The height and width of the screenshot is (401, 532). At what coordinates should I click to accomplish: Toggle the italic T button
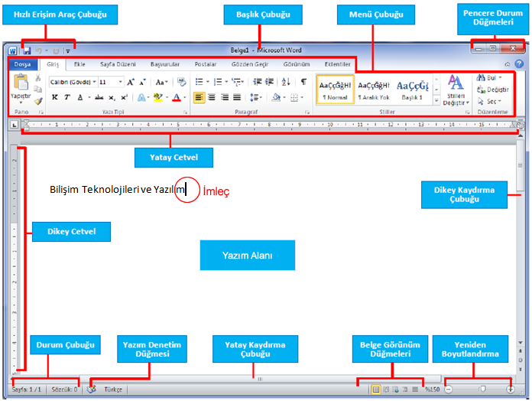coord(66,97)
